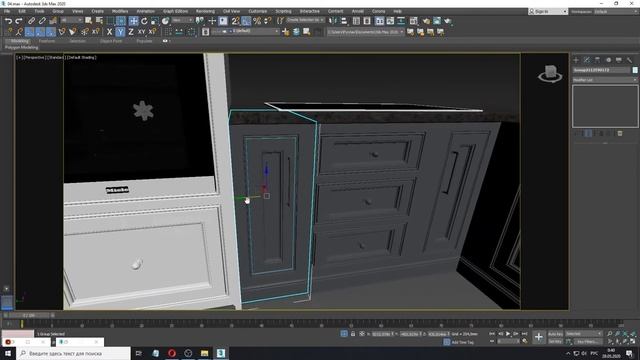Open the Modify panel tab icon
This screenshot has height=360, width=640.
(x=587, y=60)
